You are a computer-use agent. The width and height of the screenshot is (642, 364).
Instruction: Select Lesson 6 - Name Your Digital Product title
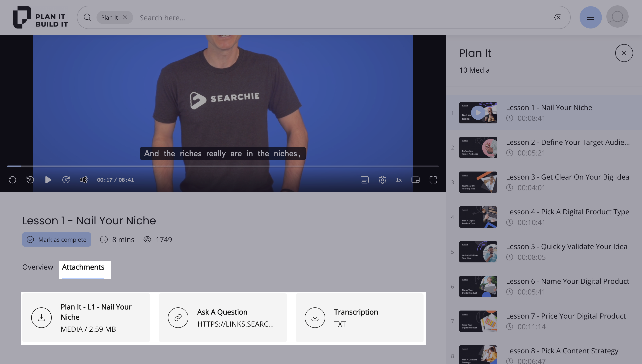[x=568, y=281]
